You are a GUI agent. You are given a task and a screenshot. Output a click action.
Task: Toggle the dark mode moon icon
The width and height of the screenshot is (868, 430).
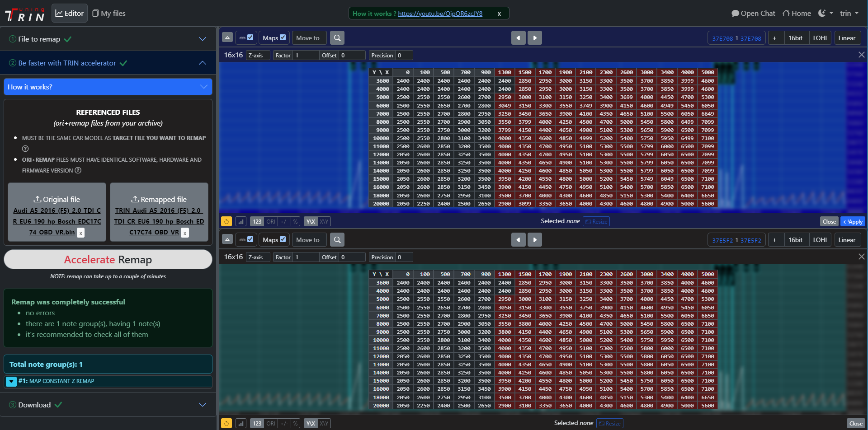(x=822, y=13)
